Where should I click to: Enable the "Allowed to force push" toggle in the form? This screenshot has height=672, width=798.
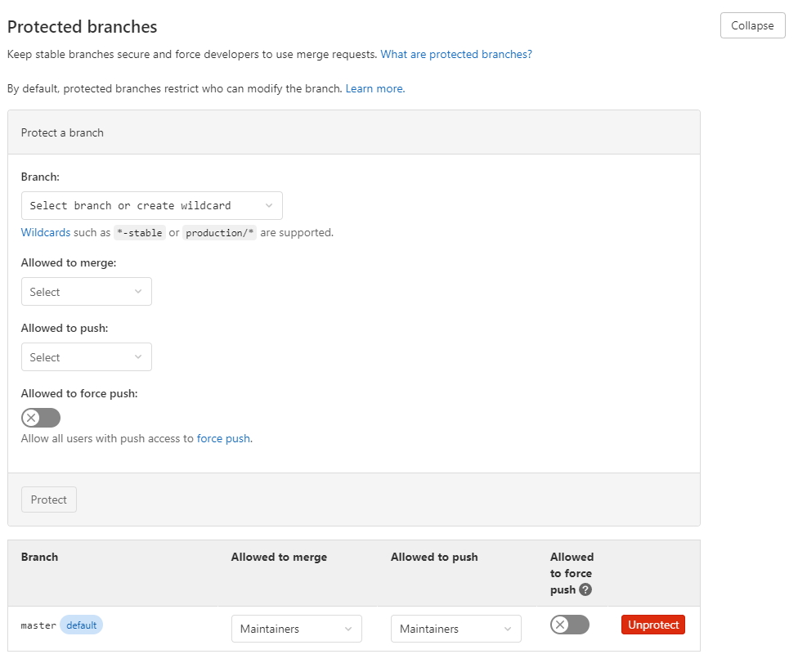(x=40, y=417)
